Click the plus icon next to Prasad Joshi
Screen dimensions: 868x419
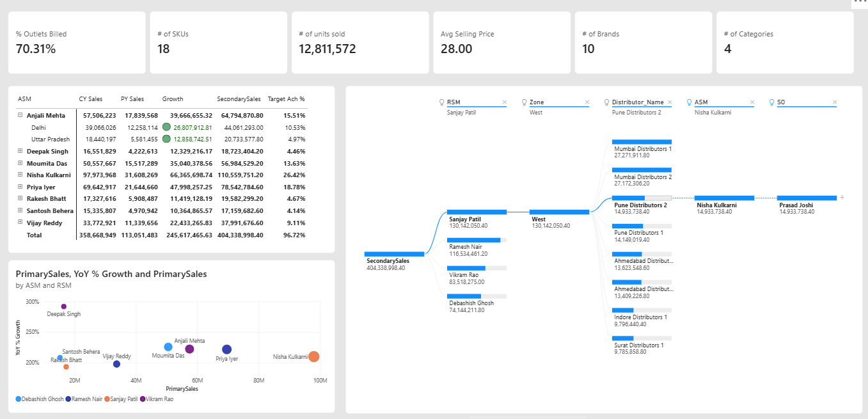pyautogui.click(x=842, y=198)
